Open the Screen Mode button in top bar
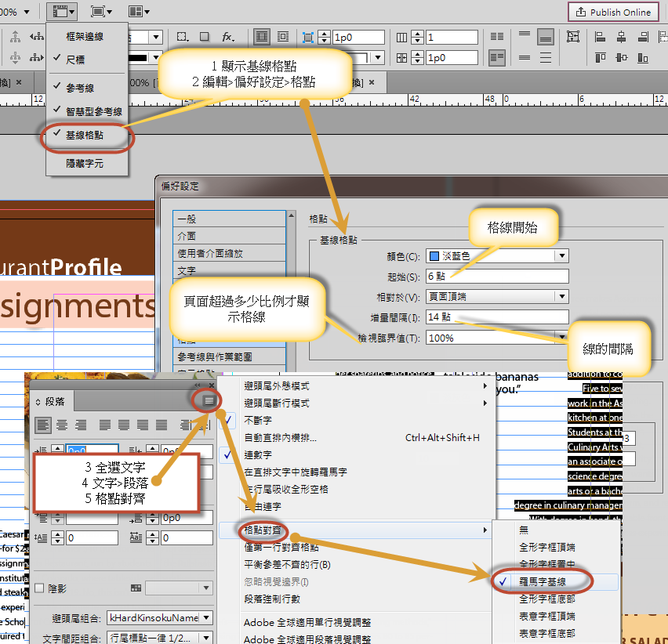The image size is (668, 644). click(x=100, y=12)
